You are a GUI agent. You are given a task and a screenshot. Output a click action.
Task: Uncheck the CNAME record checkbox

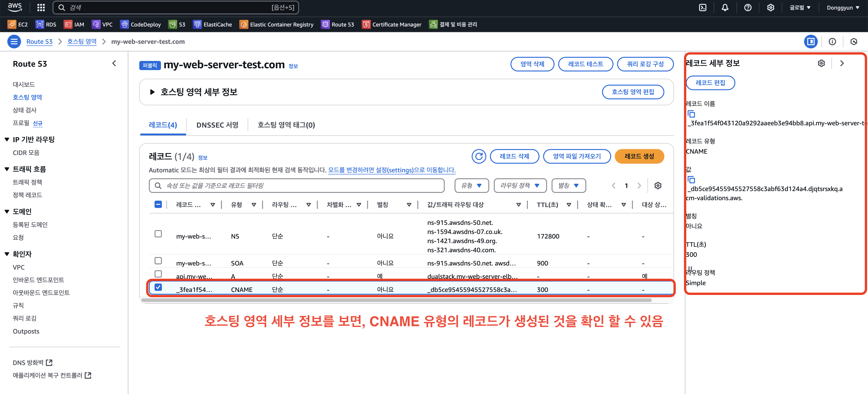[x=158, y=287]
